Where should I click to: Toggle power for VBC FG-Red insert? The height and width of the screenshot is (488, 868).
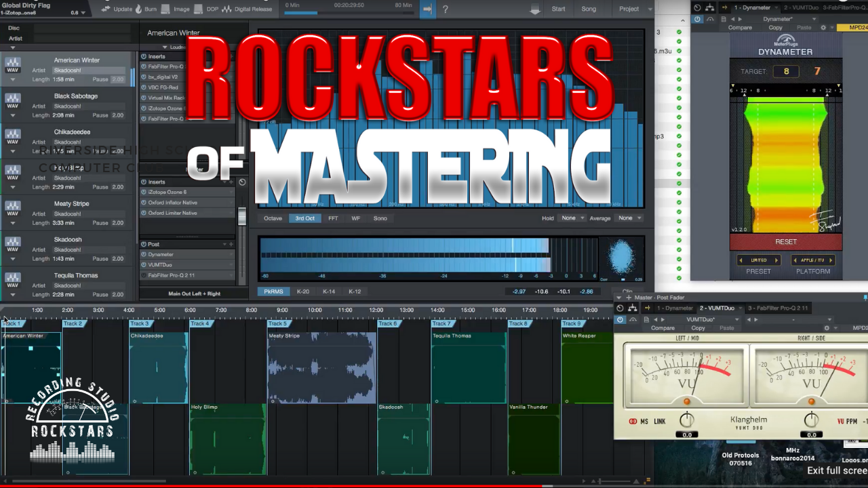click(144, 87)
